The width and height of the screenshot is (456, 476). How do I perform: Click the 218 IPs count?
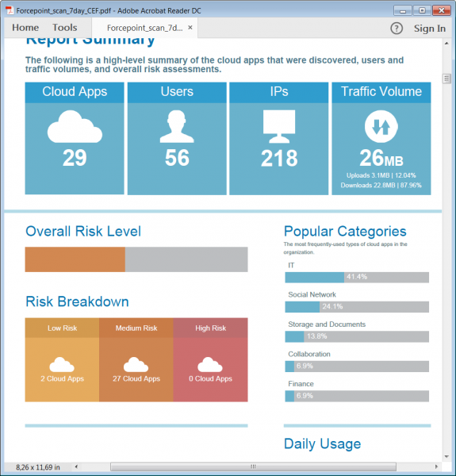coord(279,158)
